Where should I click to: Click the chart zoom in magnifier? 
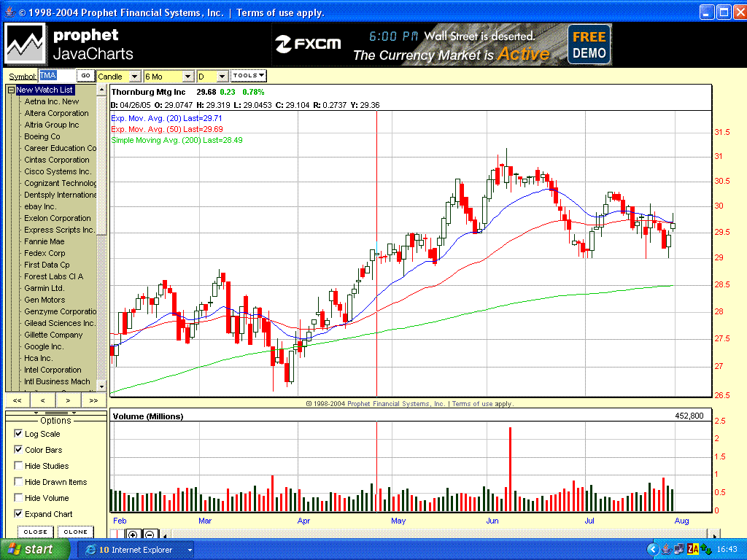(x=133, y=534)
